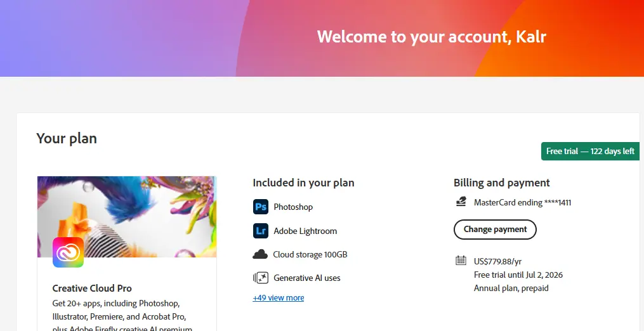This screenshot has width=644, height=331.
Task: Click the calendar icon beside US$779.88/yr
Action: [461, 261]
